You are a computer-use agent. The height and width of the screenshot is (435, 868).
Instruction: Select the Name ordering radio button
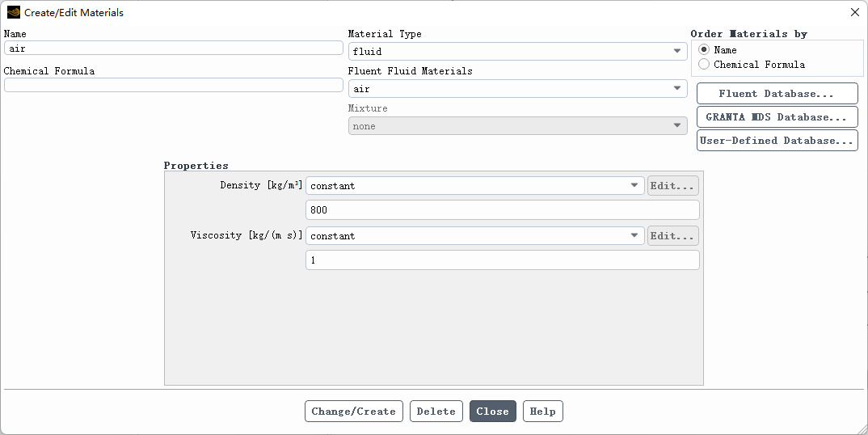(704, 50)
